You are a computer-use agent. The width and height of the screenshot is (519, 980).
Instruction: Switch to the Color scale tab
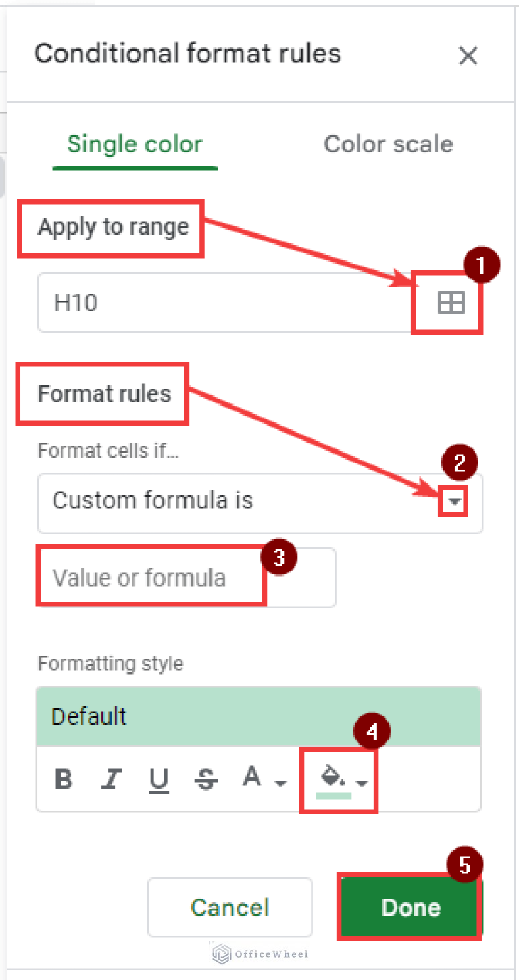point(389,143)
